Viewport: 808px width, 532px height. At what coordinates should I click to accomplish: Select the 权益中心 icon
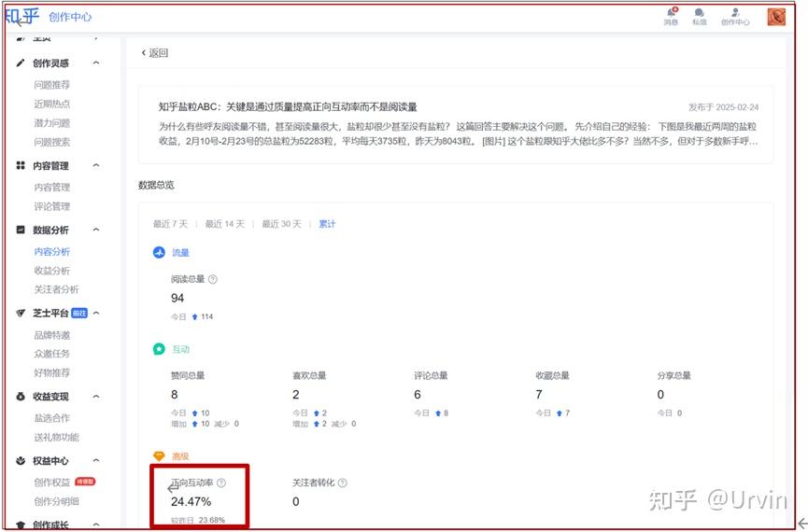tap(21, 461)
